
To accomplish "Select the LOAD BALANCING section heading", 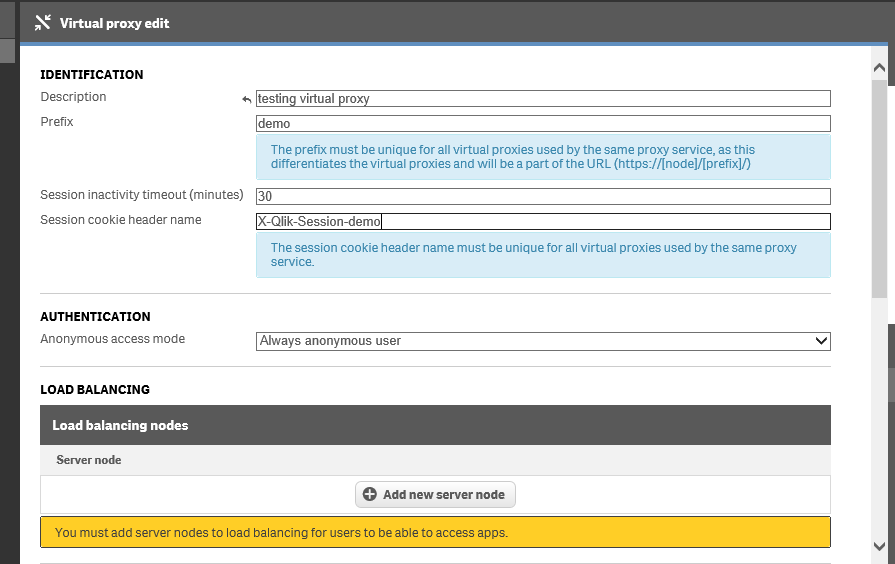I will (x=95, y=390).
